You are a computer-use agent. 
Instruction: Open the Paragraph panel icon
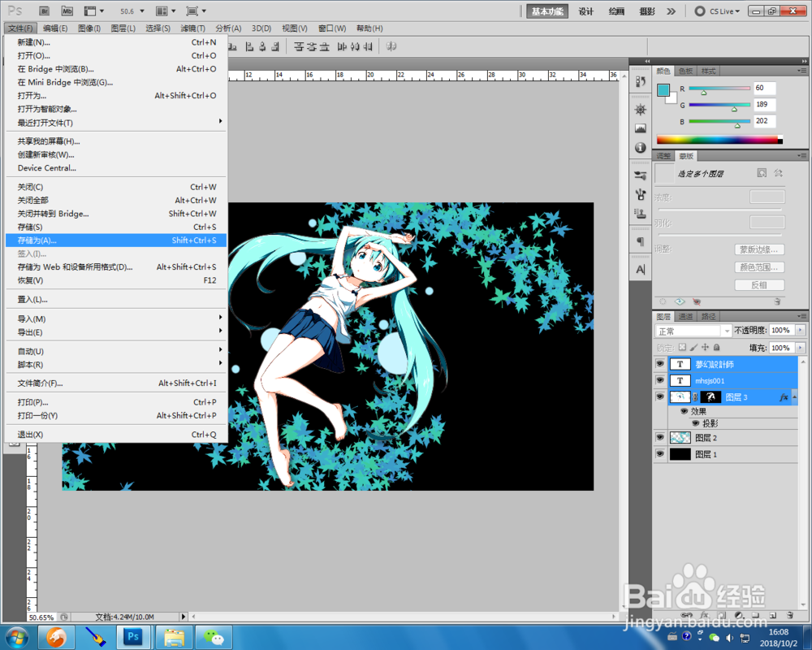point(641,241)
